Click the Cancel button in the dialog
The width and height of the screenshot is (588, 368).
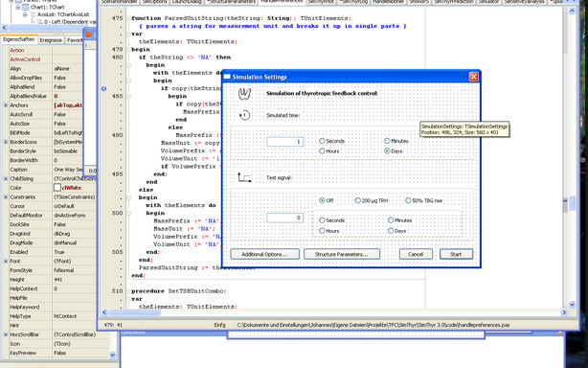coord(416,254)
